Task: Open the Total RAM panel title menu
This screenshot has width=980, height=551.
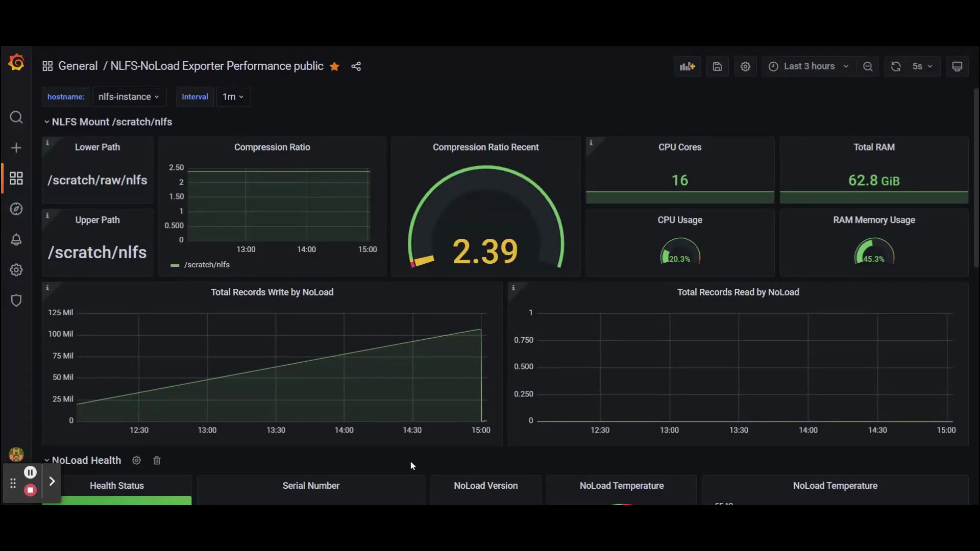Action: tap(874, 147)
